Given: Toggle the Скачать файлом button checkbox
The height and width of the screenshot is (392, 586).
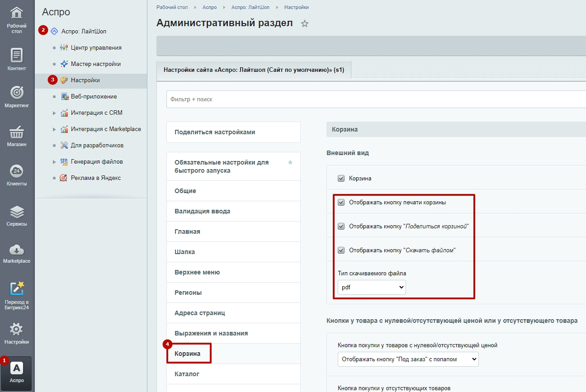Looking at the screenshot, I should pos(341,250).
